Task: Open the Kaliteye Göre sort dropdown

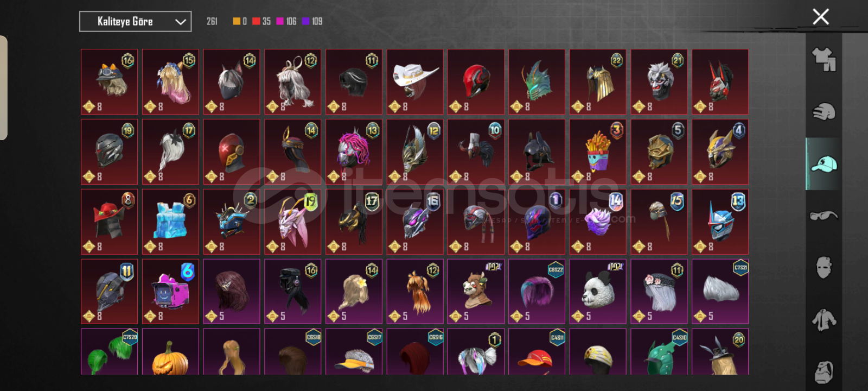Action: [x=135, y=22]
